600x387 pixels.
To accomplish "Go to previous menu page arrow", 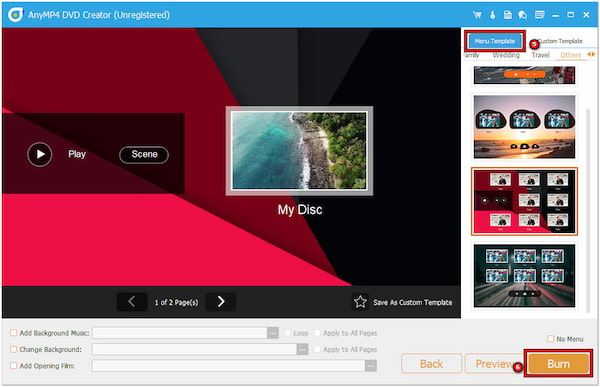I will (x=132, y=302).
